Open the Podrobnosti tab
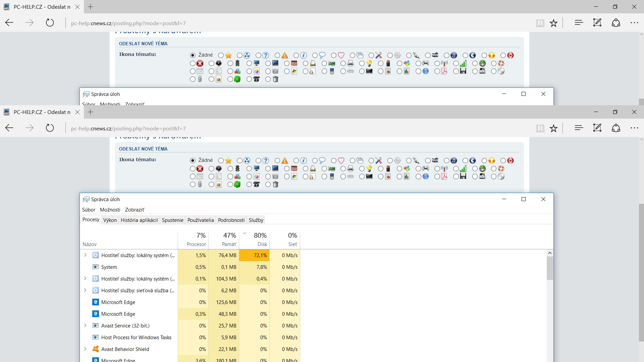This screenshot has width=644, height=362. click(231, 220)
